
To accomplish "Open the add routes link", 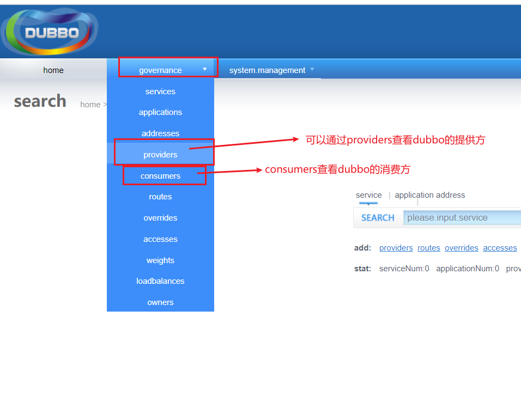I will [429, 248].
